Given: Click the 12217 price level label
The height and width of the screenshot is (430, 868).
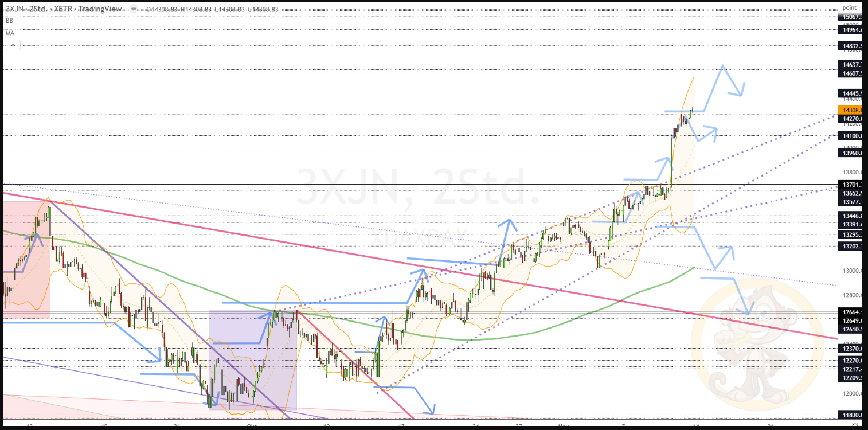Looking at the screenshot, I should (850, 369).
